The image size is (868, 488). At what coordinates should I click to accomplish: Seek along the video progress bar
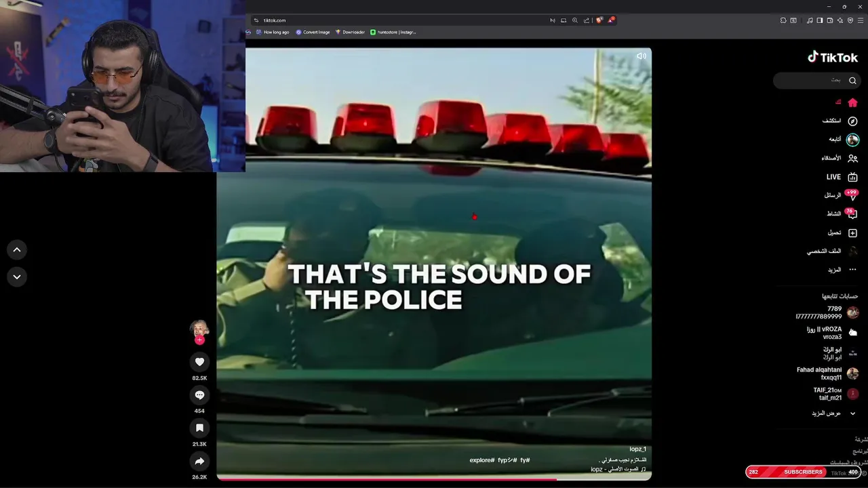tap(434, 479)
